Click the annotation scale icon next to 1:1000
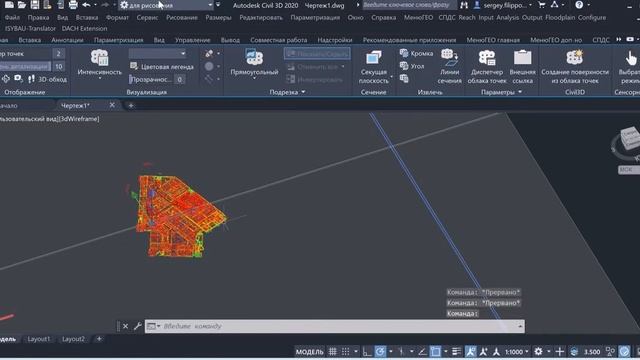This screenshot has height=360, width=640. [496, 351]
